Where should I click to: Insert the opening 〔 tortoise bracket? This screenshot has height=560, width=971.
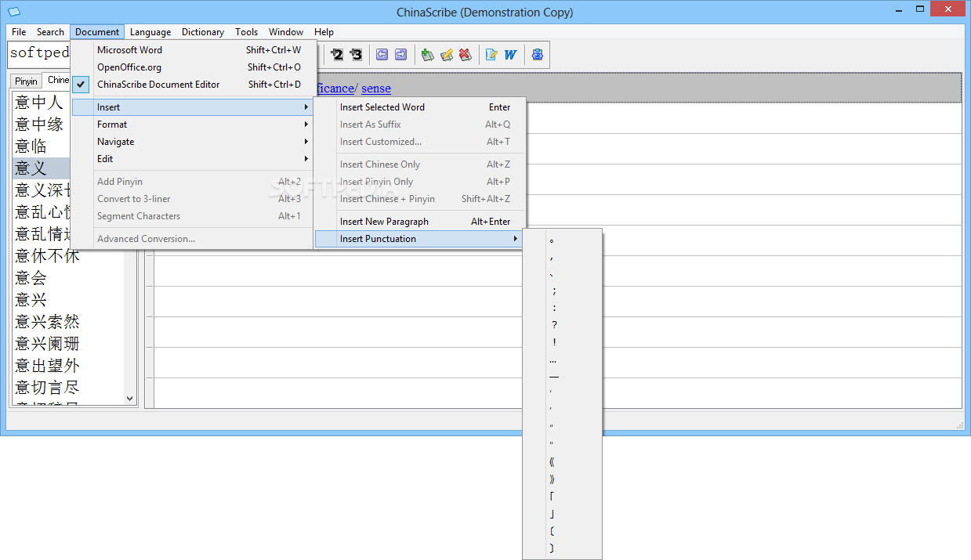[x=562, y=531]
